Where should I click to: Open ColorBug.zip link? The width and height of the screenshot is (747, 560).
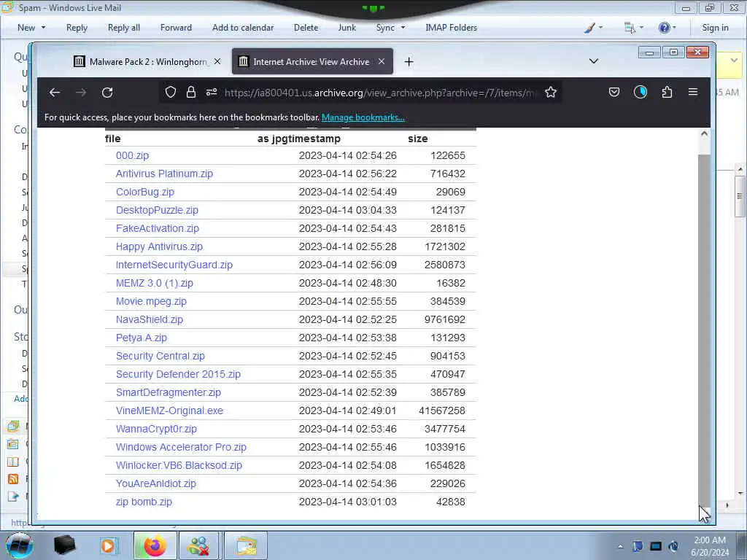pyautogui.click(x=145, y=192)
